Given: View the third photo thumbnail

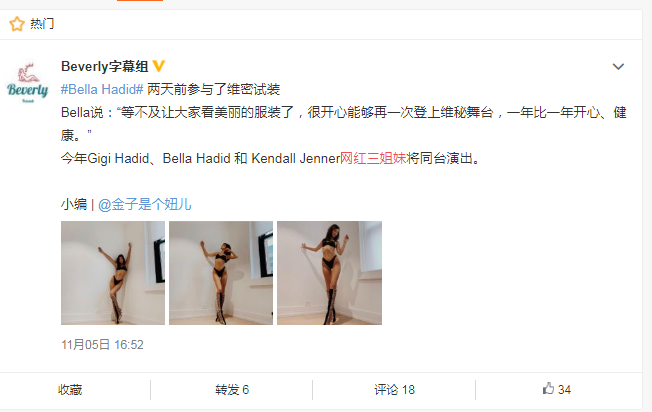Looking at the screenshot, I should tap(329, 273).
